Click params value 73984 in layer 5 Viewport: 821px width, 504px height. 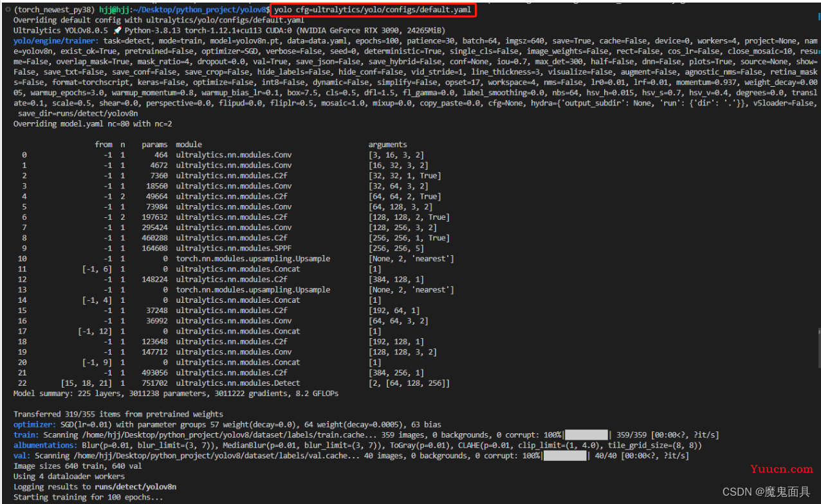[x=157, y=206]
